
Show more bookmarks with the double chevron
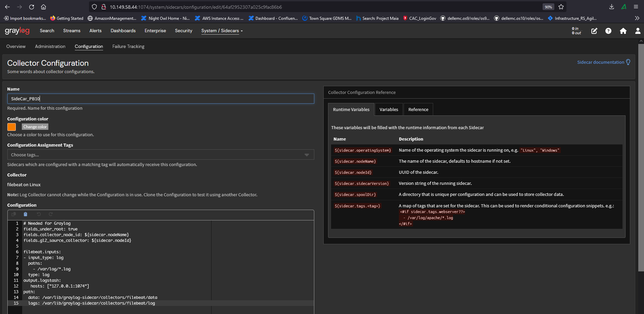(637, 18)
